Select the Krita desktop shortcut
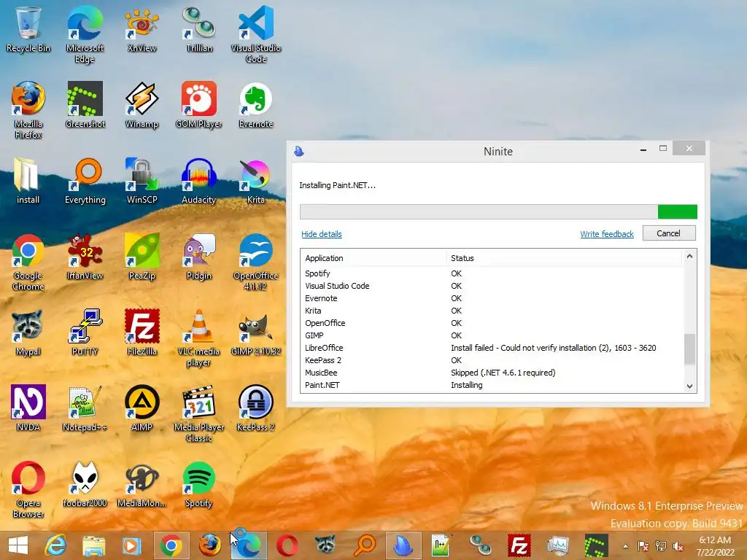Screen dimensions: 747x560 (256, 181)
